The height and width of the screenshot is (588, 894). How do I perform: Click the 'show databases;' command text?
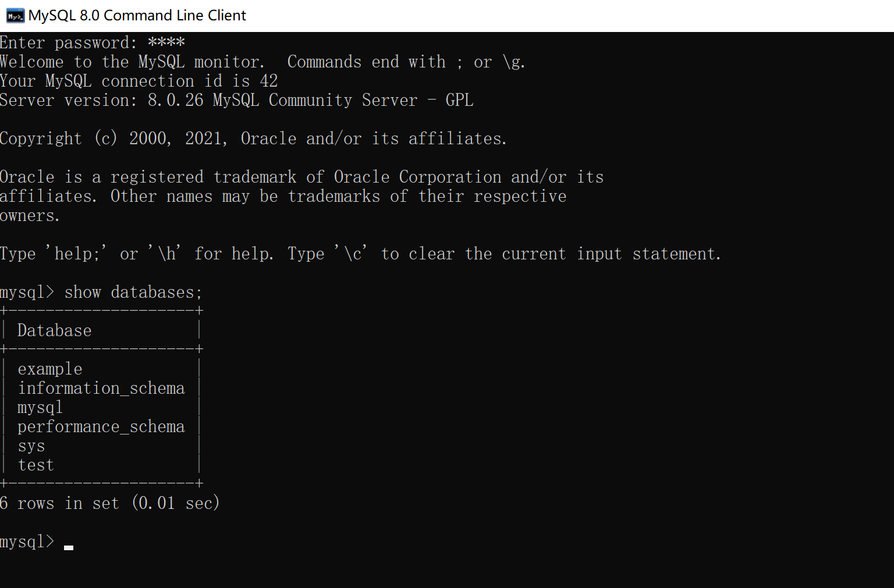(133, 291)
